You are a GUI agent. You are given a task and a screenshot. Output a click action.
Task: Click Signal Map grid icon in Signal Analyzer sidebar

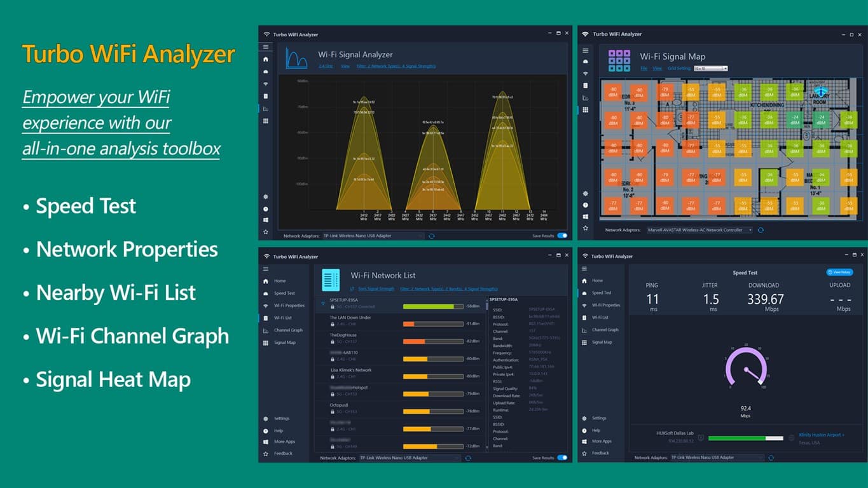point(266,121)
